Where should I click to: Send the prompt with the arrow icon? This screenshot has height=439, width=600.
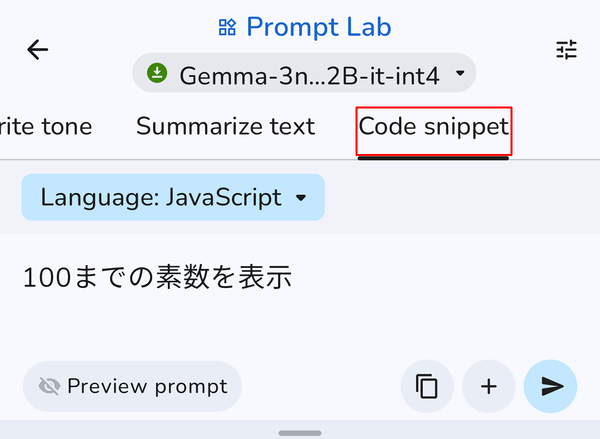[551, 386]
